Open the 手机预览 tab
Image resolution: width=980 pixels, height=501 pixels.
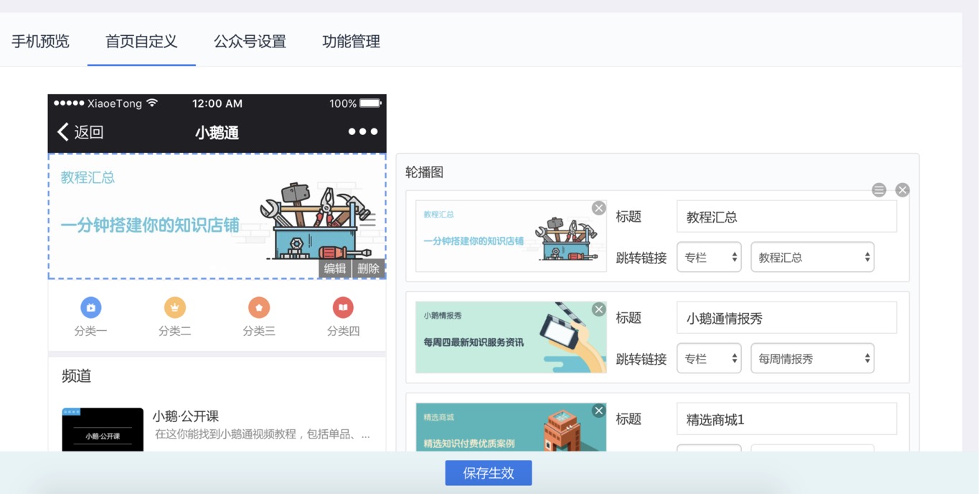pyautogui.click(x=40, y=42)
